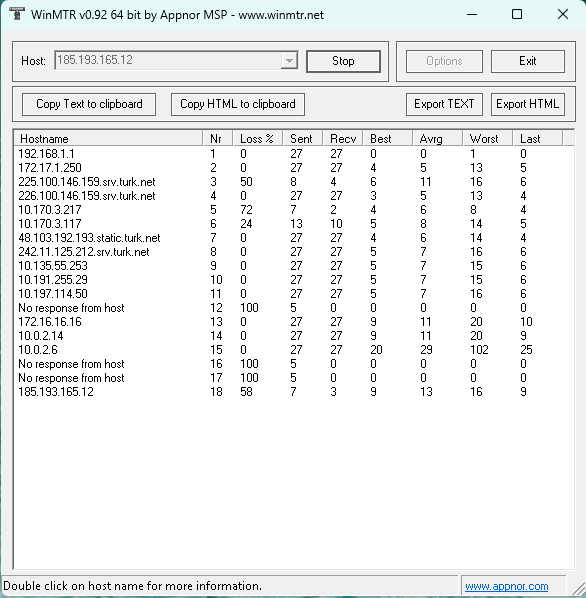Viewport: 586px width, 598px height.
Task: Select the 10.0.2.14 hop row
Action: pos(294,336)
